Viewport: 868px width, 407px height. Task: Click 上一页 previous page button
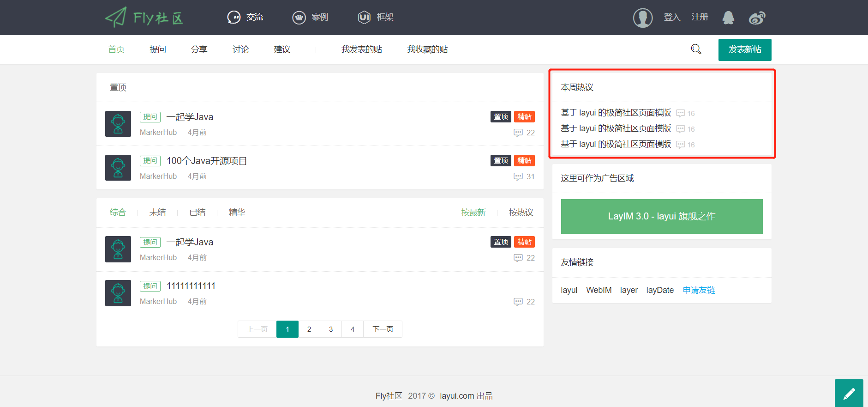257,329
